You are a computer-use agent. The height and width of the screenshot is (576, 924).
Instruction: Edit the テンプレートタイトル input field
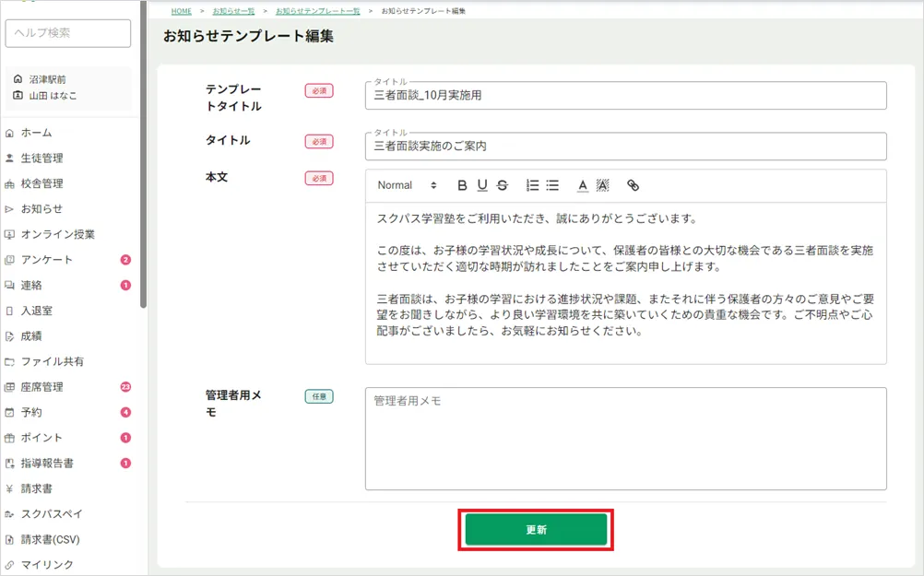pos(626,96)
